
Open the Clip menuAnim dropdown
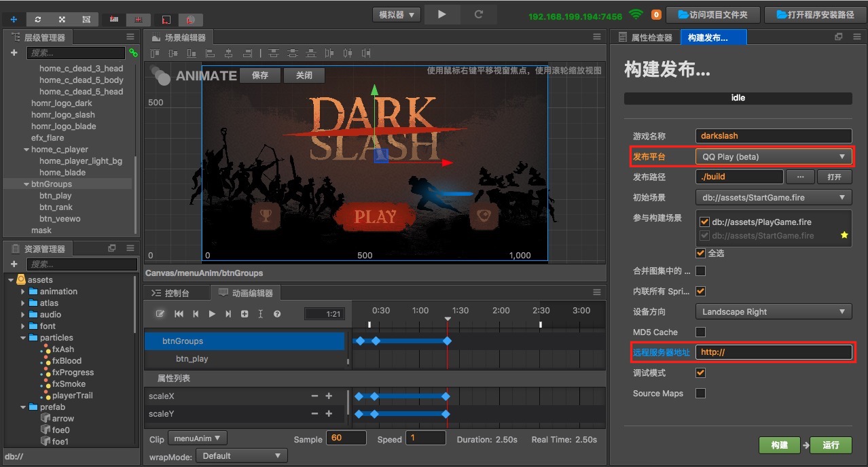coord(198,438)
